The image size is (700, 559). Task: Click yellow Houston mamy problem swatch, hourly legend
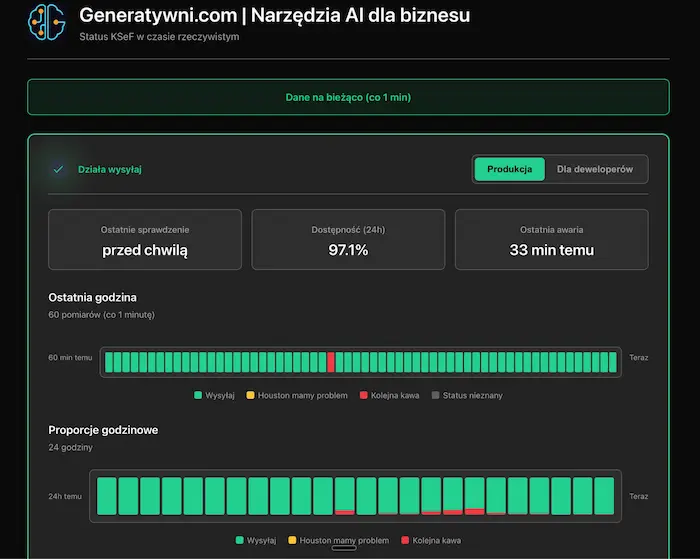pyautogui.click(x=250, y=395)
